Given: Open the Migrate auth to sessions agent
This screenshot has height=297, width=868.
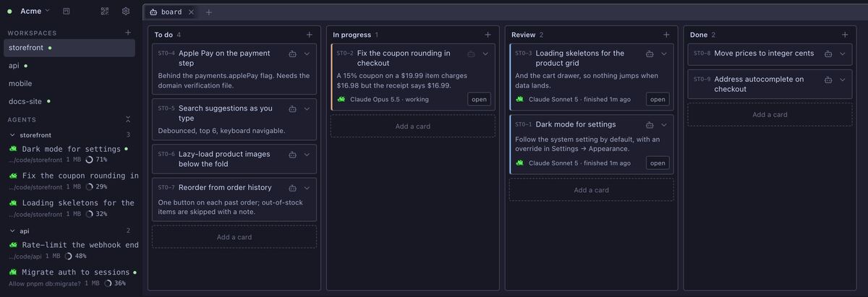Looking at the screenshot, I should (x=69, y=277).
